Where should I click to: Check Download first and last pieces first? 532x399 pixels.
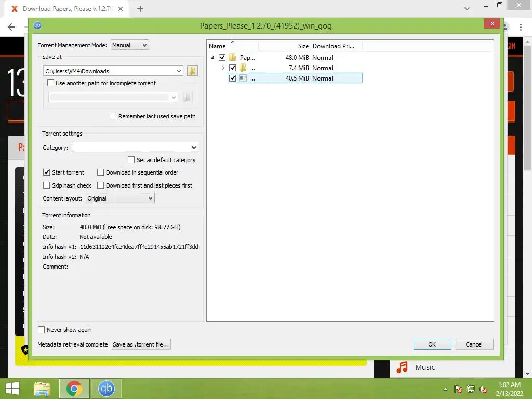(x=100, y=185)
